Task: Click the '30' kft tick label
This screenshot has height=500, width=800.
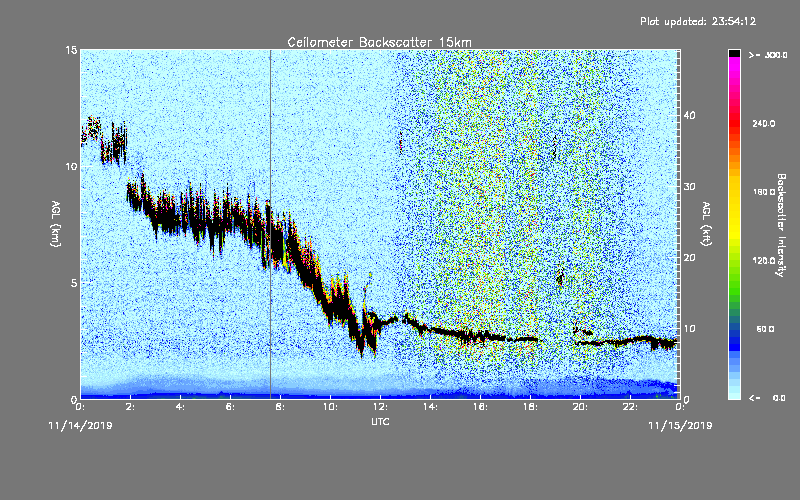Action: [689, 187]
